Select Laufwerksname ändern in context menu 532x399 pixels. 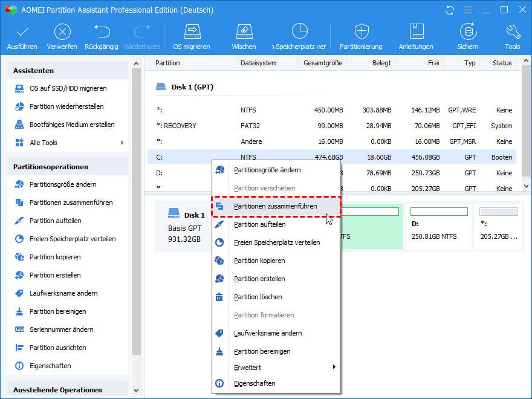(x=276, y=334)
